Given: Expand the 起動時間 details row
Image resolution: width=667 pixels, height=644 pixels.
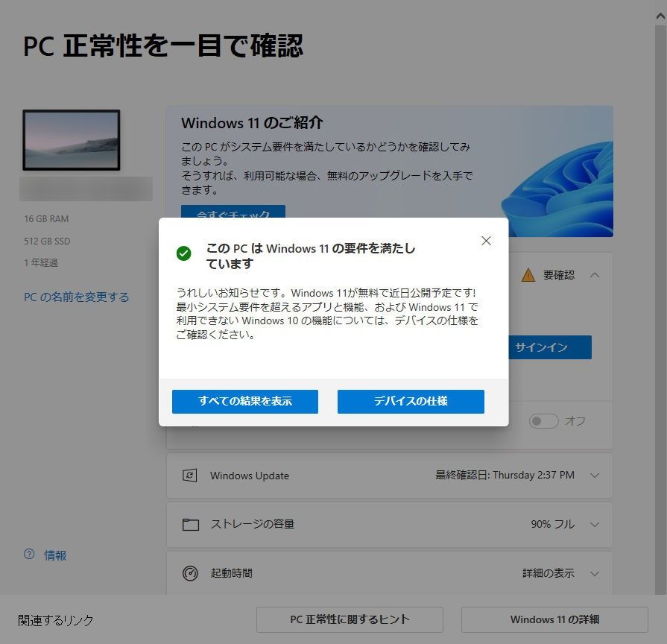Looking at the screenshot, I should pos(595,573).
